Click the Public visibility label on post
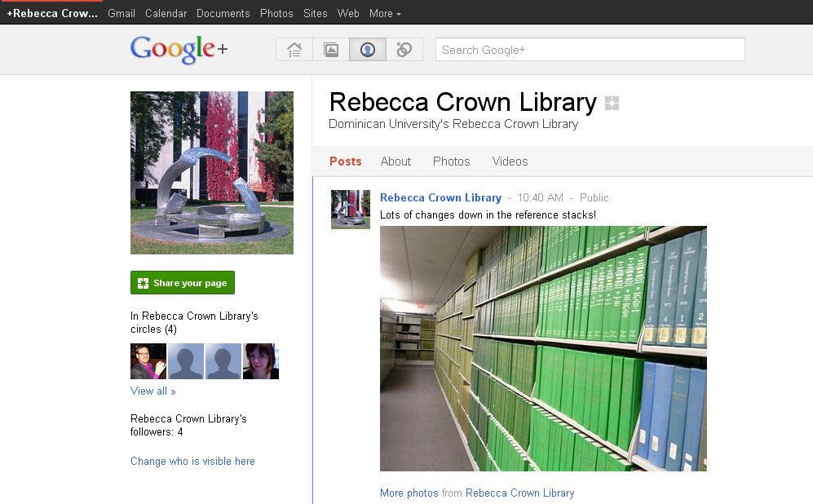The height and width of the screenshot is (504, 813). click(594, 197)
